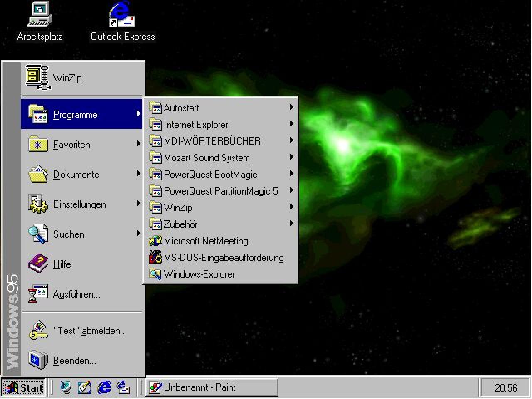Click the Hilfe book icon
This screenshot has width=532, height=399.
pyautogui.click(x=38, y=264)
